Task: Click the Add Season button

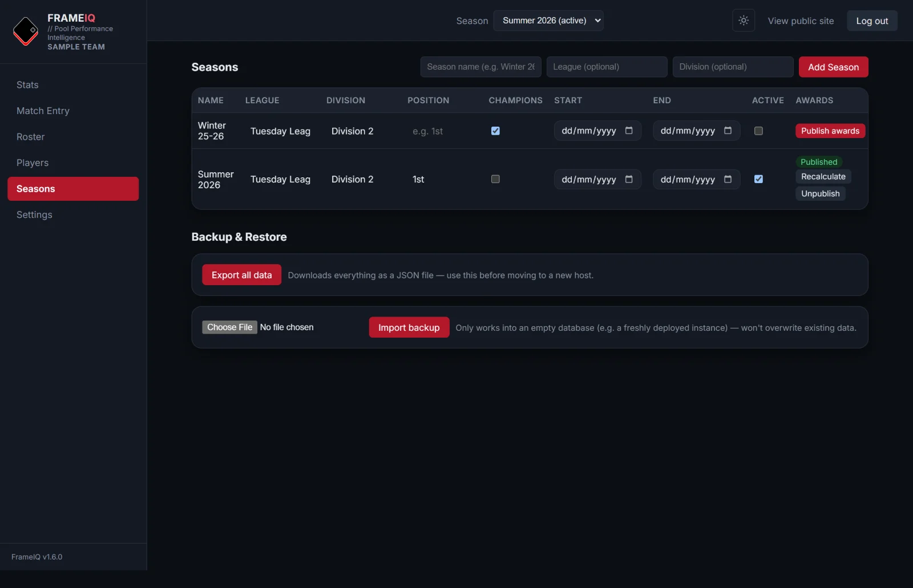Action: tap(833, 67)
